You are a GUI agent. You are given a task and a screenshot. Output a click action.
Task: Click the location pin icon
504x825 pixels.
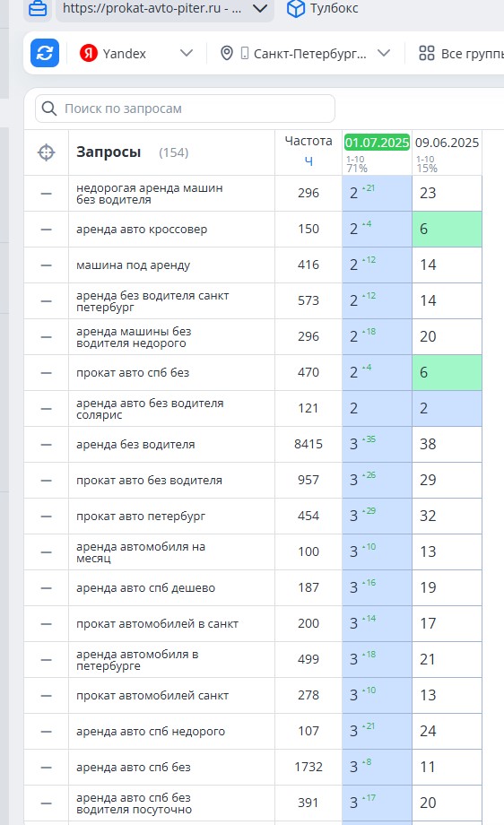point(227,53)
